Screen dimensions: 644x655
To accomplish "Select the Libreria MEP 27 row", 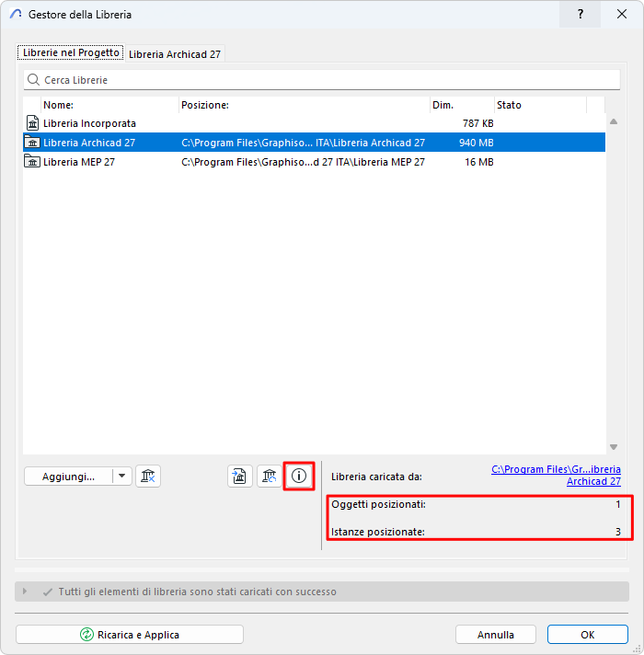I will (x=314, y=162).
